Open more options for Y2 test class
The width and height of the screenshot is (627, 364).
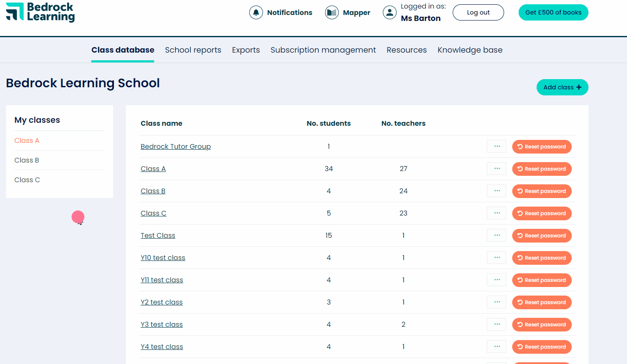[497, 302]
